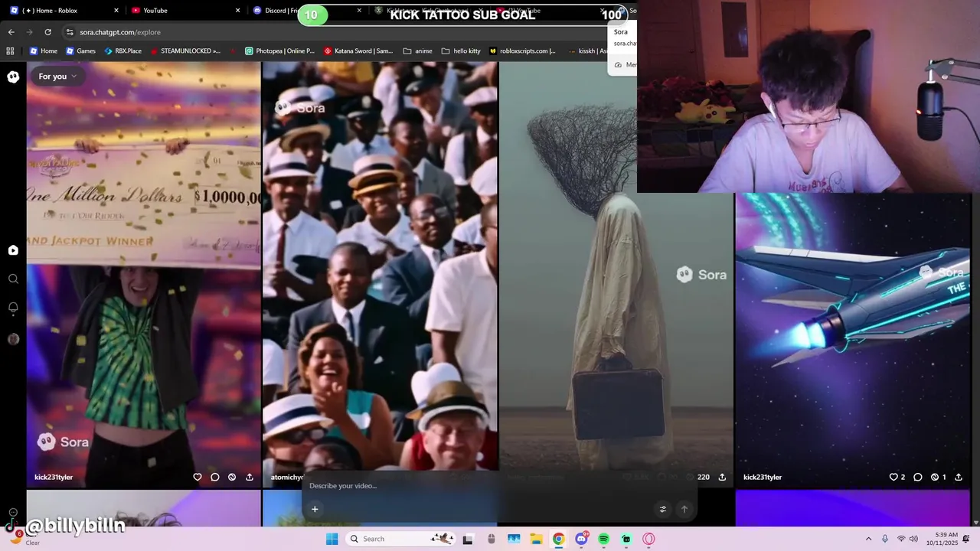The height and width of the screenshot is (551, 980).
Task: Open the hello kitty bookmarks folder
Action: click(x=461, y=51)
